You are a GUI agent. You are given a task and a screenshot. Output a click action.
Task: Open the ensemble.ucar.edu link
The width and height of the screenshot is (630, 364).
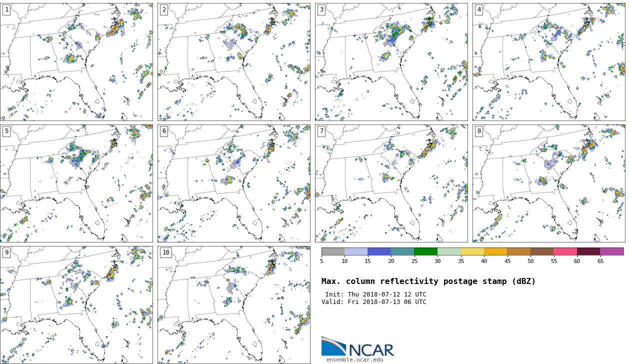pos(354,359)
